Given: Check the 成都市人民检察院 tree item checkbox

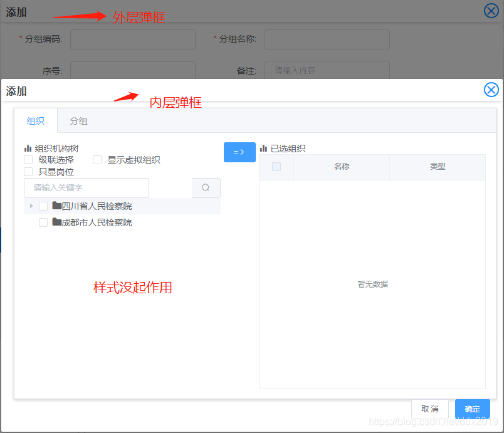Looking at the screenshot, I should 43,222.
